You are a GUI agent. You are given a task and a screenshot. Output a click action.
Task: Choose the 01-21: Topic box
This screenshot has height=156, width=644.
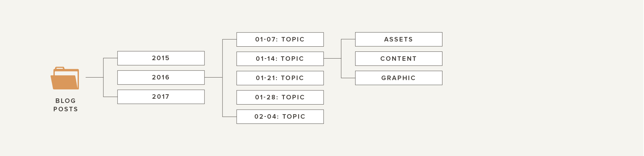pos(280,78)
